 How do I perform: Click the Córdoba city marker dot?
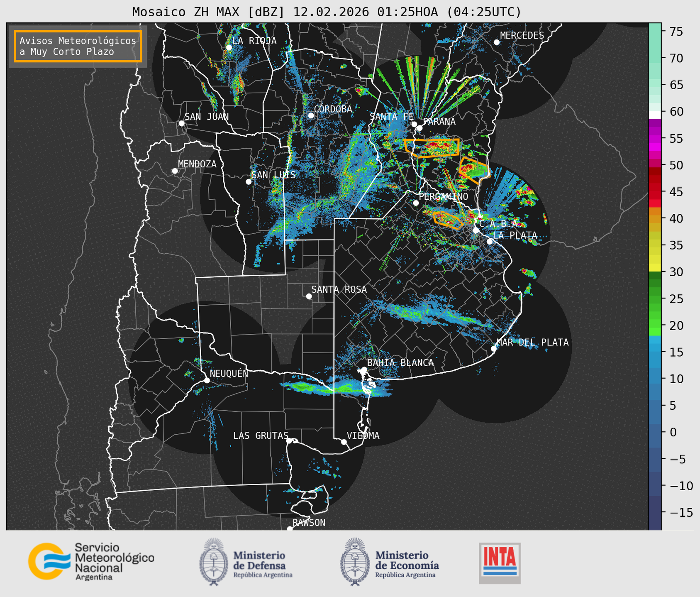click(x=311, y=115)
